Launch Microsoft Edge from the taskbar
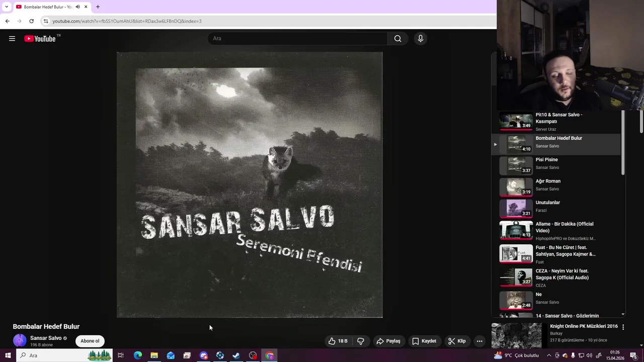 tap(138, 355)
